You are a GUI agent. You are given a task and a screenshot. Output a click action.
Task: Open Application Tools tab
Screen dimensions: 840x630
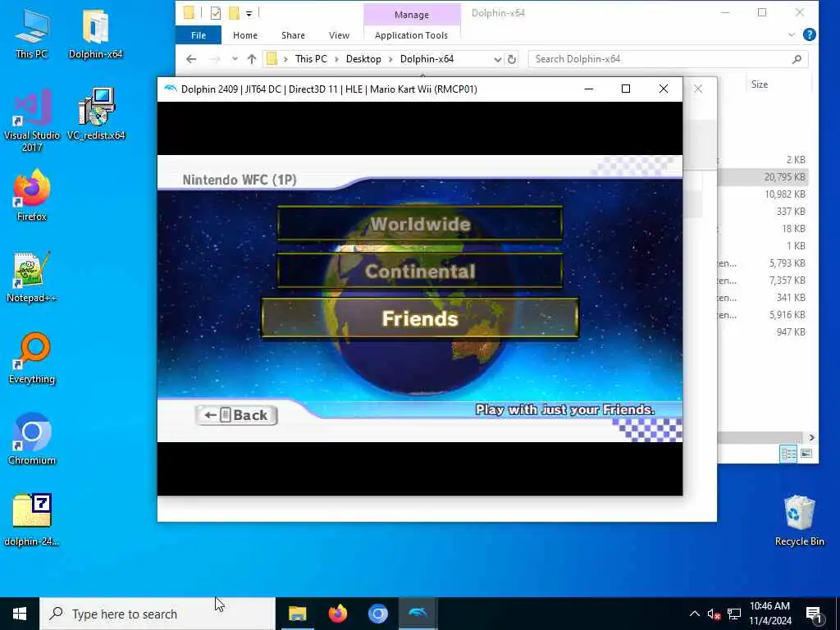[412, 35]
